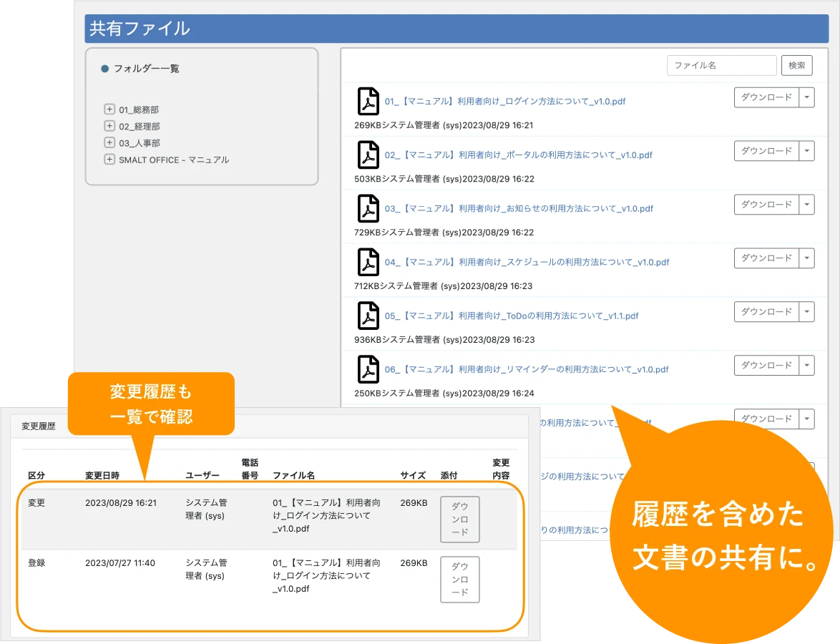Click PDF icon for 06 reminder manual
Image resolution: width=840 pixels, height=644 pixels.
(368, 370)
